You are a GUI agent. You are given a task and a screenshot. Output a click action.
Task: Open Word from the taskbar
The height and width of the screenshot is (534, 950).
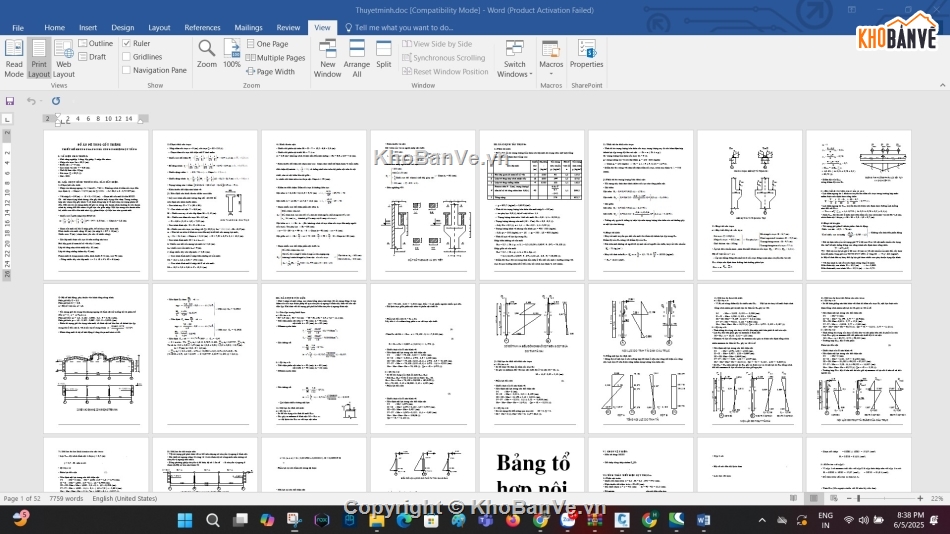tap(703, 520)
